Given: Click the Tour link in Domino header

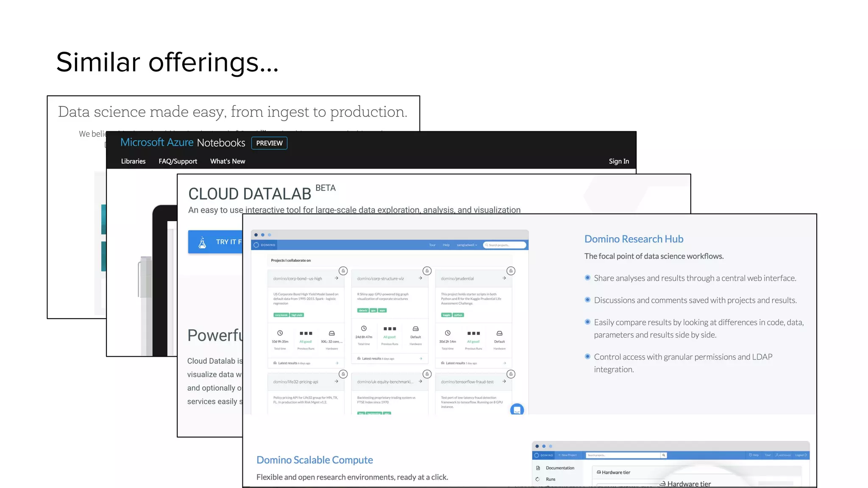Looking at the screenshot, I should (x=432, y=245).
